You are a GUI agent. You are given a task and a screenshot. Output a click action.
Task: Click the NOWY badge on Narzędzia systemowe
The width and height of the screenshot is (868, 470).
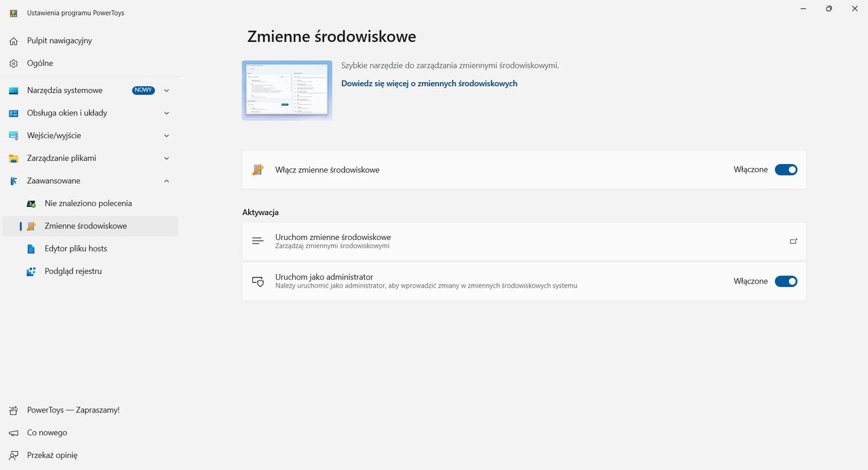tap(144, 90)
